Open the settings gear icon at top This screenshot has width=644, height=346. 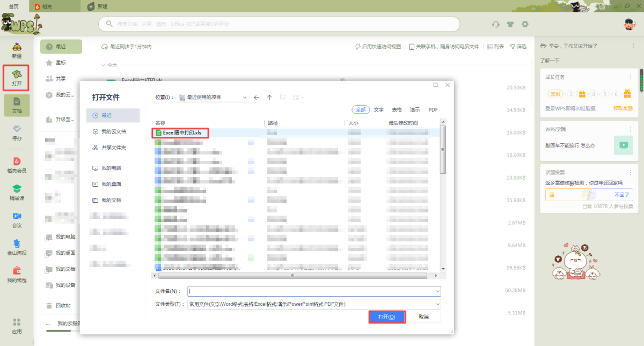click(525, 24)
